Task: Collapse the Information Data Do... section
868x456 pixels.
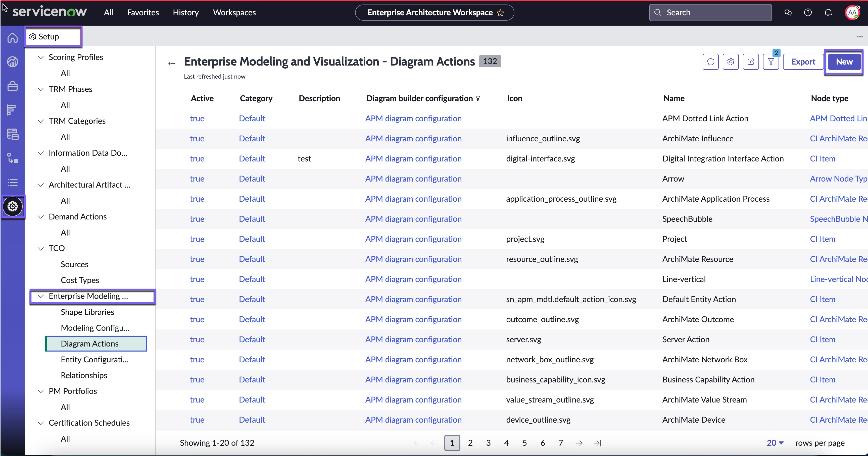Action: coord(41,153)
